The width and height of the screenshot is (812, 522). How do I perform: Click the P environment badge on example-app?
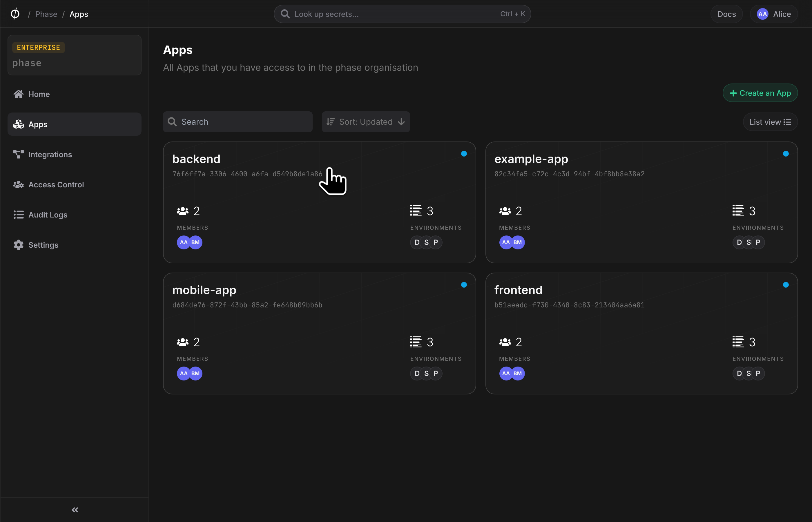click(758, 242)
